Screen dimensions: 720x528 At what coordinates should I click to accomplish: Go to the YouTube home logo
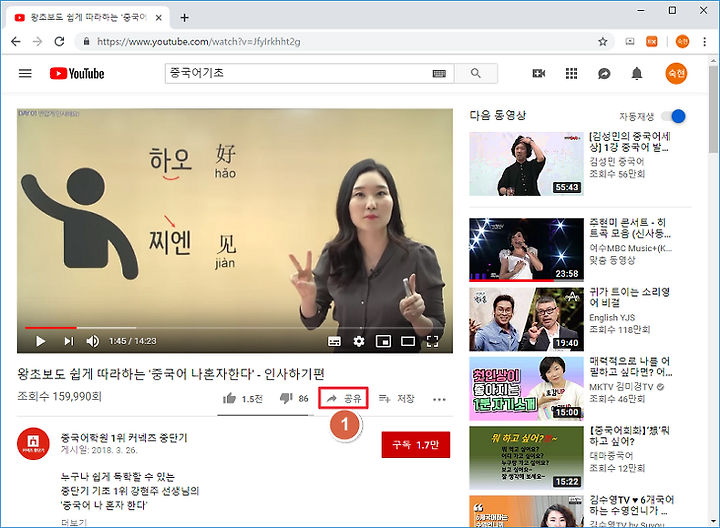coord(77,73)
